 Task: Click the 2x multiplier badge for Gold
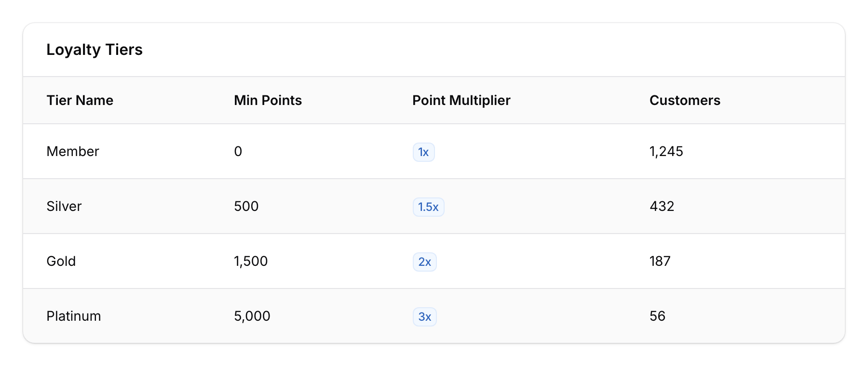424,261
